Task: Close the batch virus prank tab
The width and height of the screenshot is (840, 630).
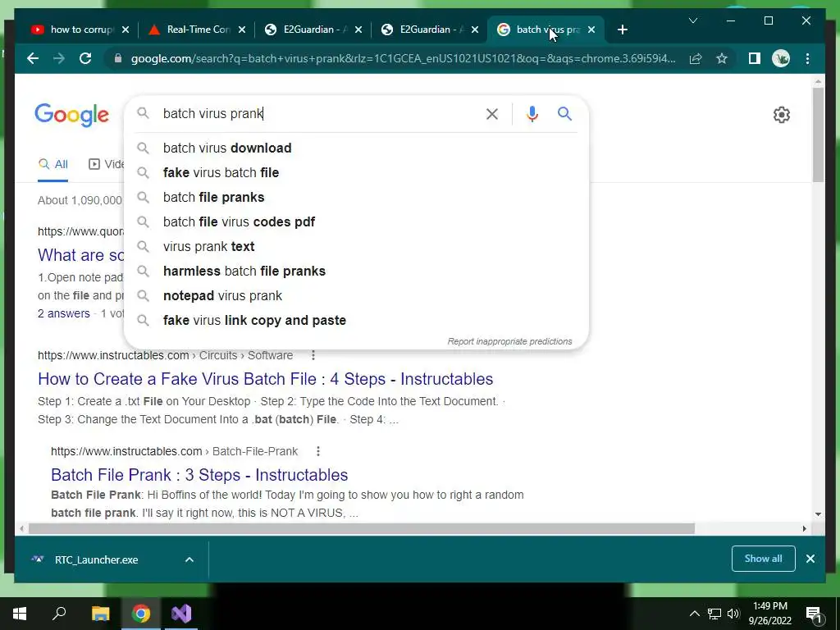Action: pos(591,30)
